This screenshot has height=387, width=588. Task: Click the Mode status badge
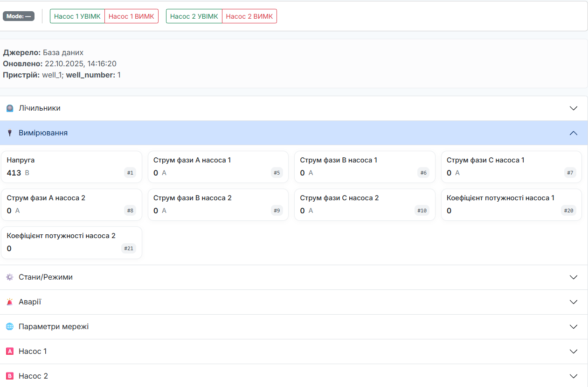click(19, 16)
